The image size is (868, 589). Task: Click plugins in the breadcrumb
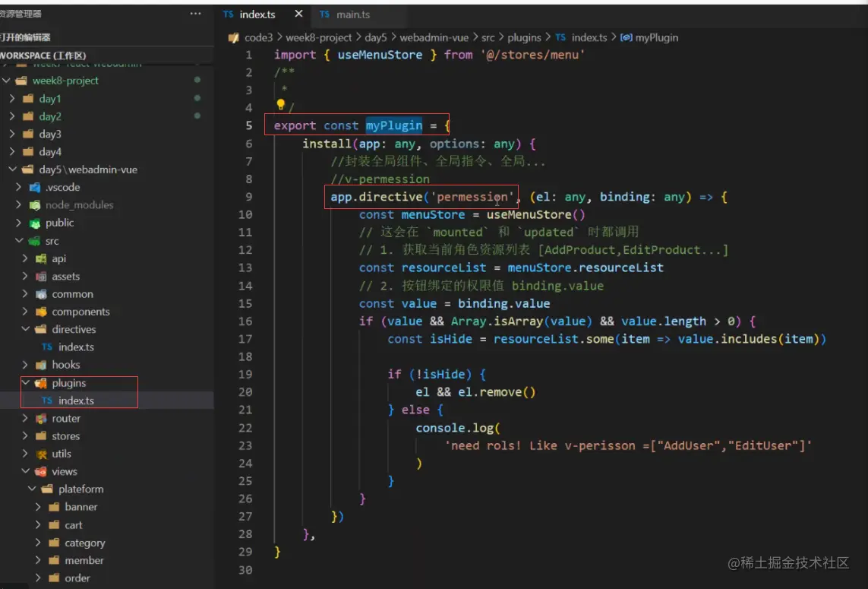(524, 38)
